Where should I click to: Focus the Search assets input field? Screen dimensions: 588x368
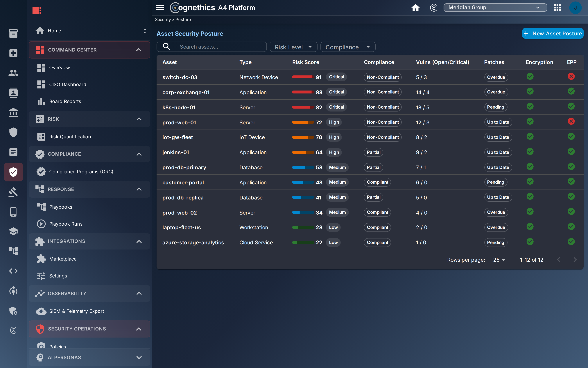click(212, 47)
